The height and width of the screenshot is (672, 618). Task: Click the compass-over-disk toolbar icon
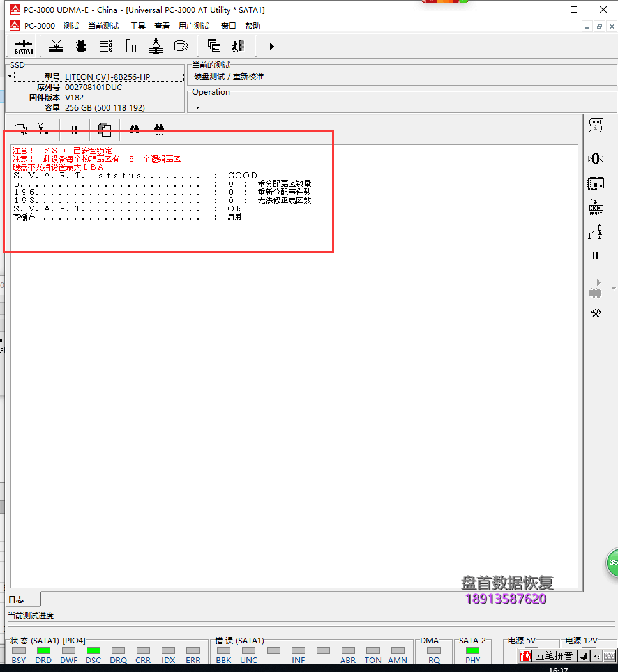click(x=156, y=46)
